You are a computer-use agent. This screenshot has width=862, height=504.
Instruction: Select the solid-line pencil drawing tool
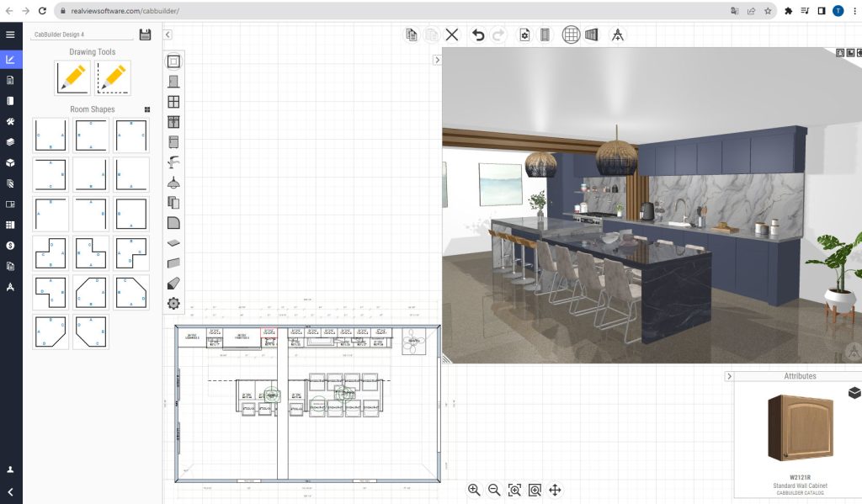click(72, 78)
